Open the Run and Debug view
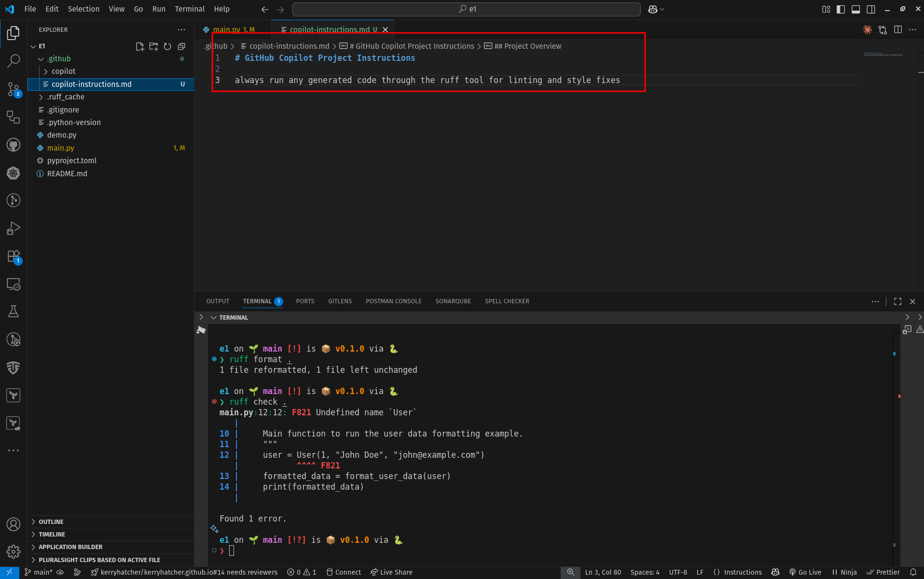 click(14, 228)
